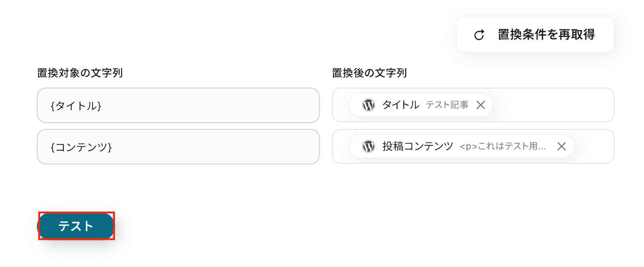
Task: Click the 置換後の文字列 column label
Action: coord(369,73)
